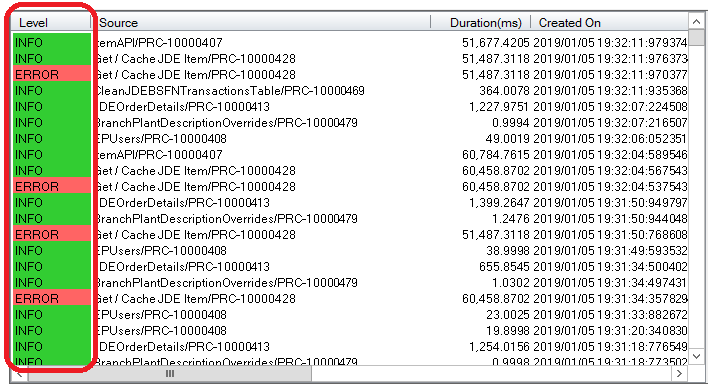Select timestamp 2019/01/05 19:31:50:949797
The image size is (708, 385).
click(x=610, y=203)
